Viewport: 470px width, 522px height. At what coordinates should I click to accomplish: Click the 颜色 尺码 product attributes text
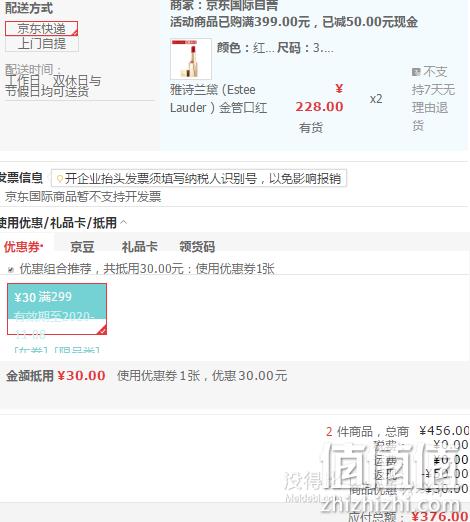[275, 48]
